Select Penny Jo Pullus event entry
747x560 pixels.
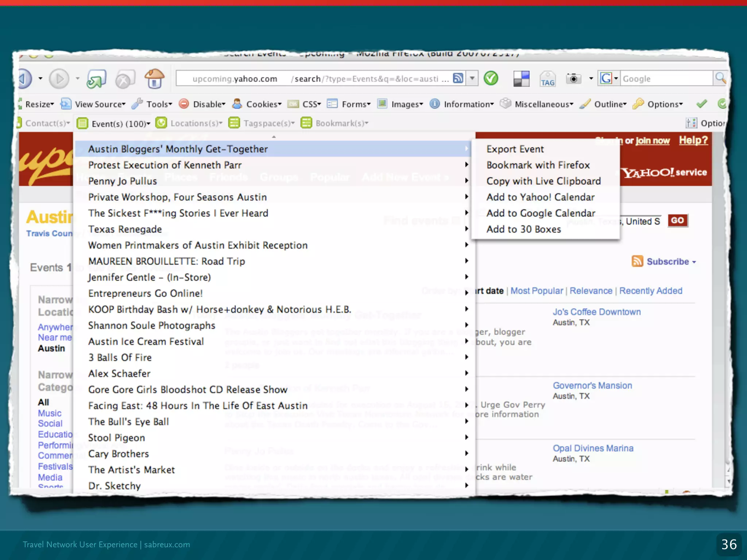(x=273, y=181)
